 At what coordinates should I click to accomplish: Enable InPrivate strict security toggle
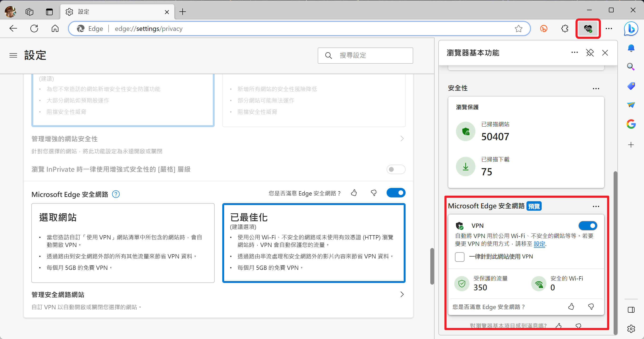(x=396, y=169)
